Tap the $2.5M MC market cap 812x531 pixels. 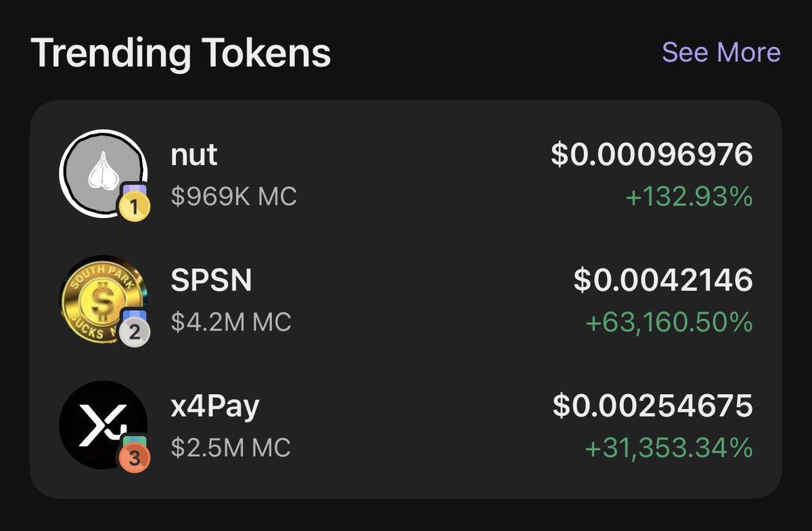coord(231,448)
